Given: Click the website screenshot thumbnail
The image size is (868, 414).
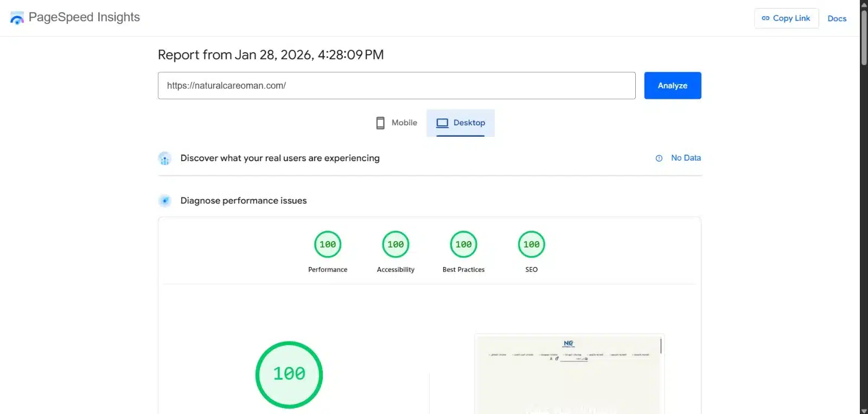Looking at the screenshot, I should [569, 374].
